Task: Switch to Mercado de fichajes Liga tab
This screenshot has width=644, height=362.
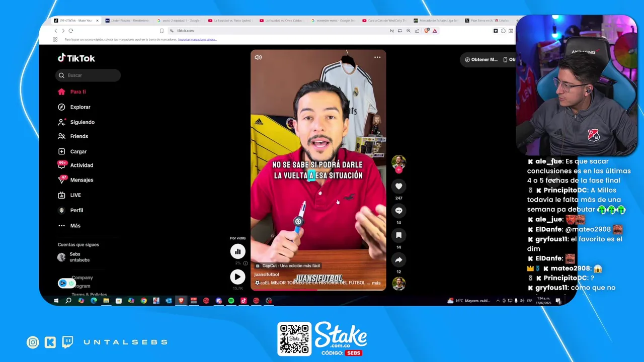Action: coord(435,21)
